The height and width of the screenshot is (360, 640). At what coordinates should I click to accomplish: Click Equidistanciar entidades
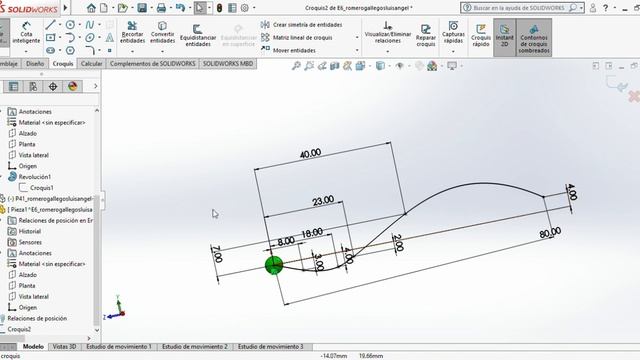pyautogui.click(x=198, y=35)
